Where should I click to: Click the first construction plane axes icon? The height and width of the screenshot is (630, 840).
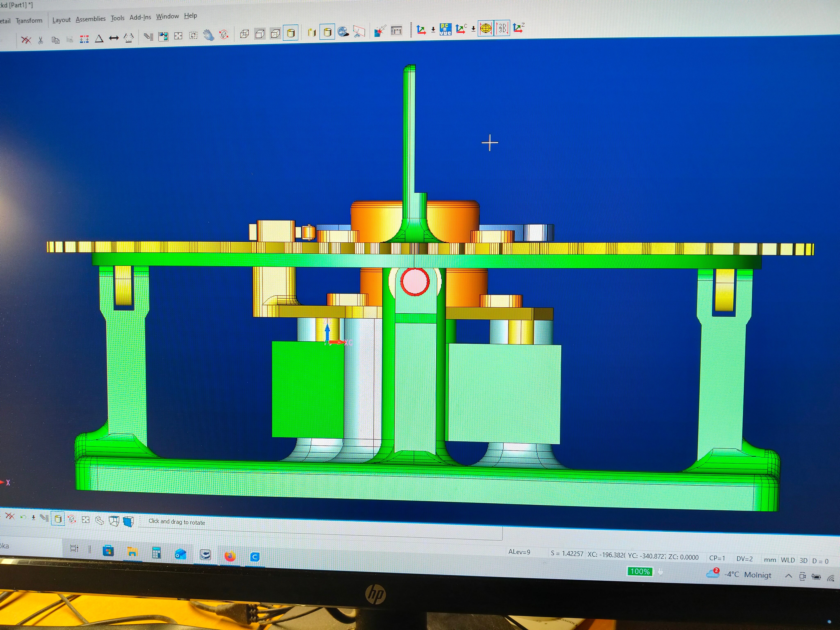421,30
